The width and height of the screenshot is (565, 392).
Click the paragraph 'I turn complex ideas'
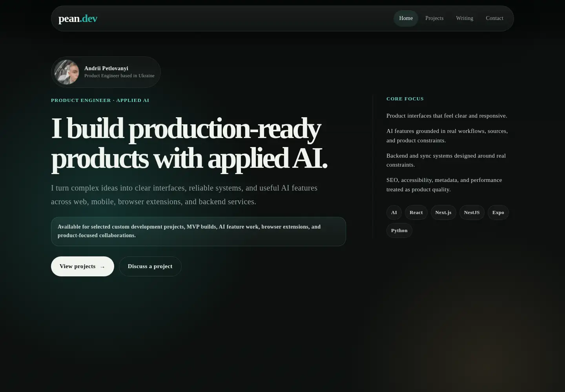184,195
